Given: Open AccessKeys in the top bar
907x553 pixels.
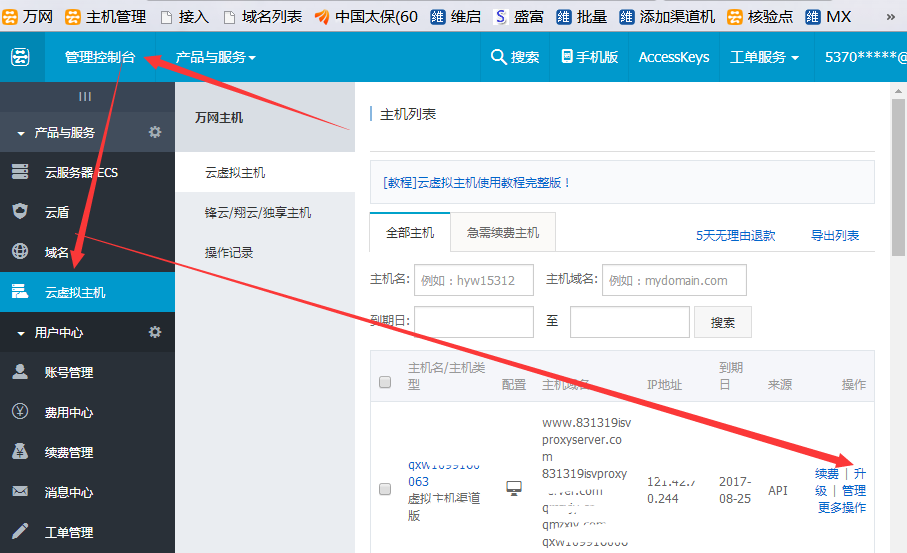Looking at the screenshot, I should 673,57.
